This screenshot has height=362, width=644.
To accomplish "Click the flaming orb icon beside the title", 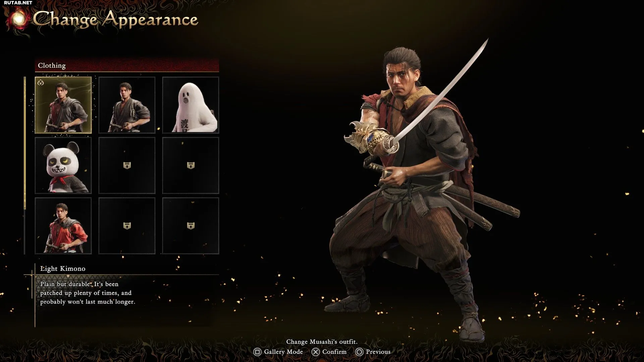I will tap(18, 19).
